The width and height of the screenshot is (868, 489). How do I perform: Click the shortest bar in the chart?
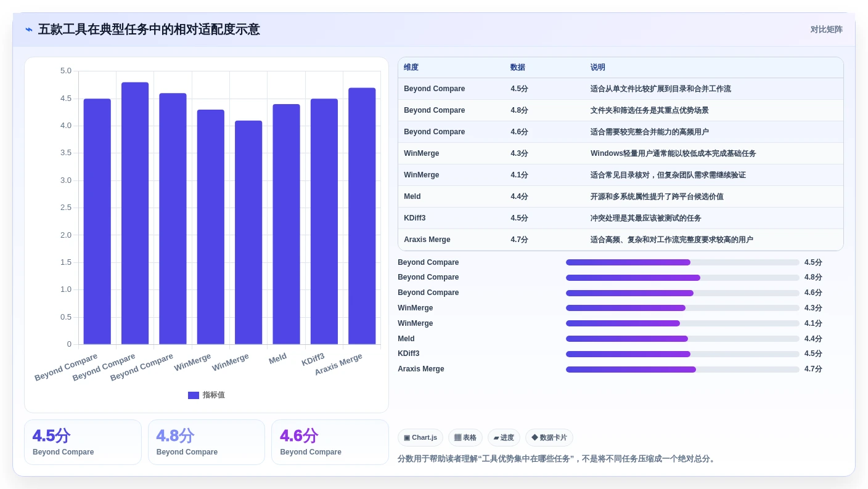(x=248, y=232)
